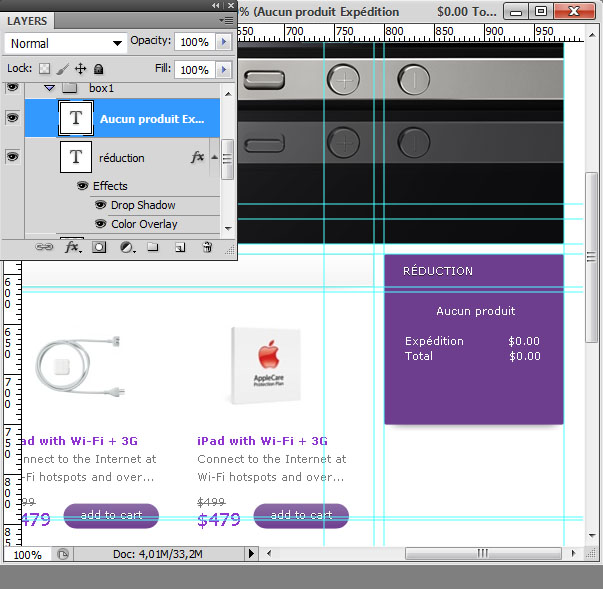The height and width of the screenshot is (589, 603).
Task: Click the document horizontal scroll left arrow
Action: point(269,554)
